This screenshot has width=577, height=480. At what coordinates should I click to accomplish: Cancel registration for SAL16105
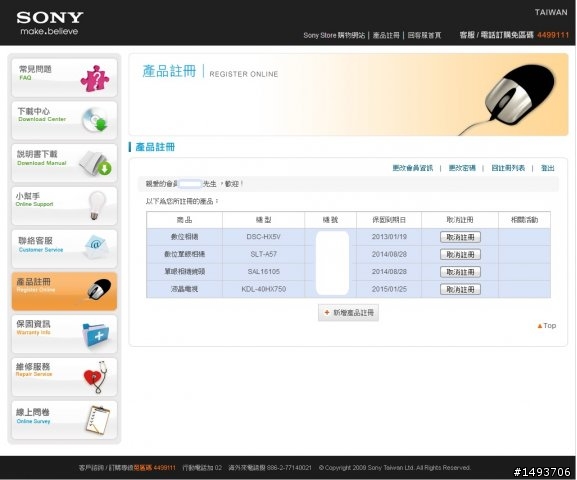pyautogui.click(x=460, y=272)
